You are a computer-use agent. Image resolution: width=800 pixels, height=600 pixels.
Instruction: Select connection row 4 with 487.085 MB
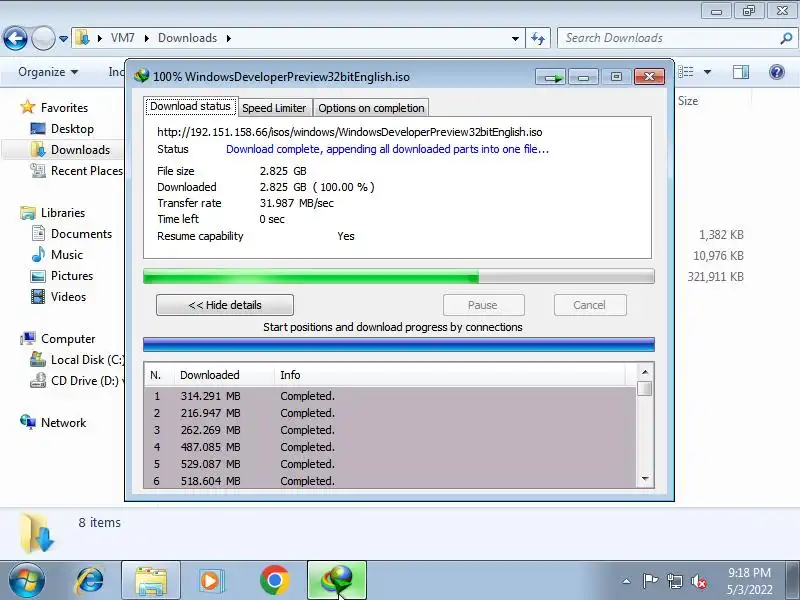coord(390,447)
